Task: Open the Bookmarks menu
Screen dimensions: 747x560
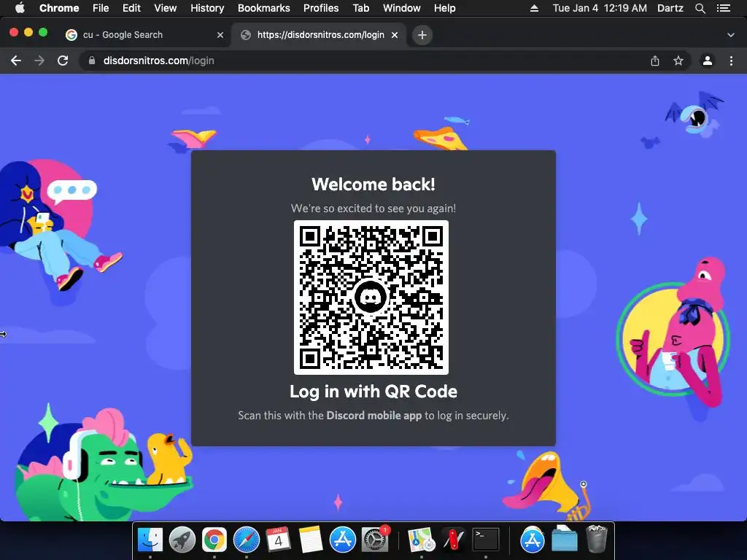Action: tap(264, 8)
